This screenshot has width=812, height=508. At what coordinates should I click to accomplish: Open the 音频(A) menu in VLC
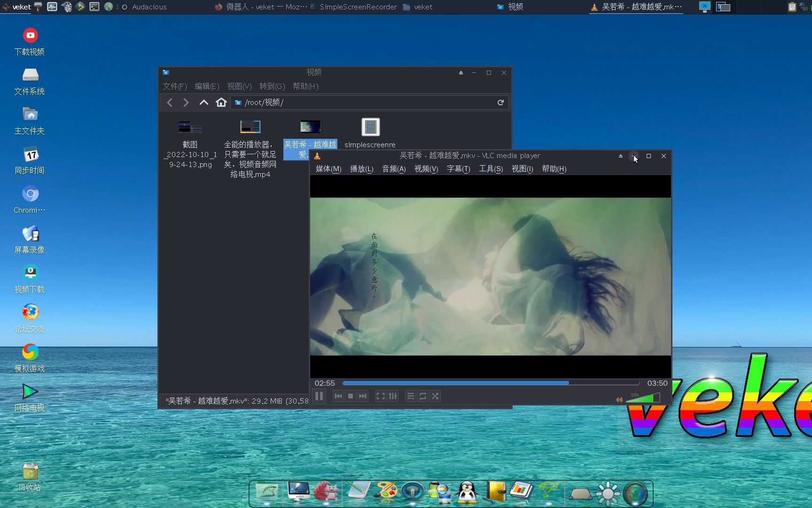tap(394, 169)
